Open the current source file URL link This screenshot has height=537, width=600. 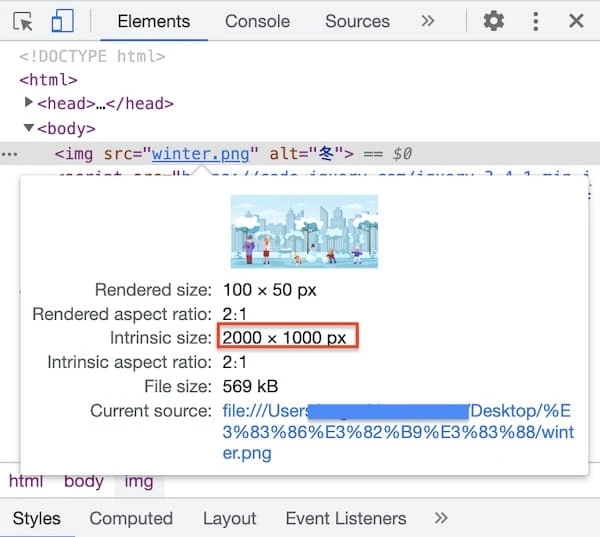coord(398,432)
